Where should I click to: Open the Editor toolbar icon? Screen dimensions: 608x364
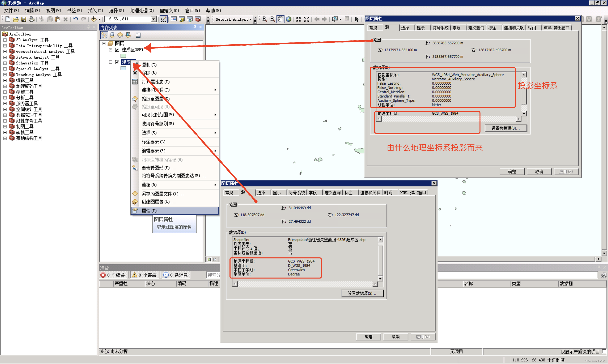[163, 19]
